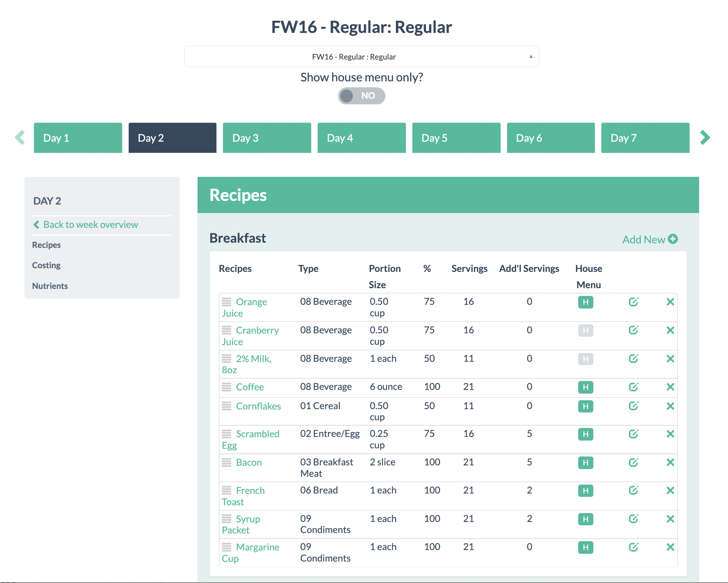The image size is (728, 583).
Task: Toggle the Show house menu only switch
Action: pos(361,96)
